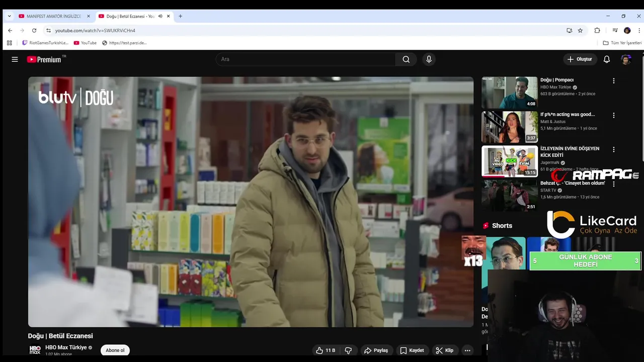Open the Oluştur create button
Screen dimensions: 644x362
click(580, 59)
